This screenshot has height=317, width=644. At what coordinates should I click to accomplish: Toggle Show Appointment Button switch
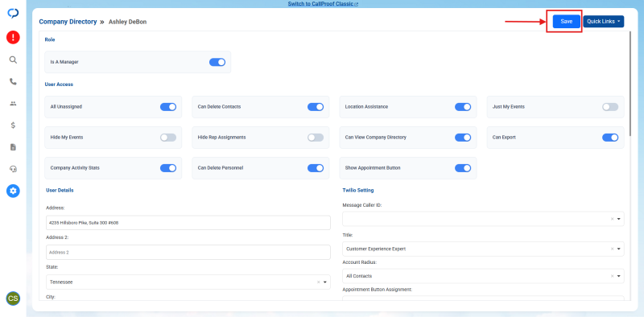pyautogui.click(x=462, y=168)
